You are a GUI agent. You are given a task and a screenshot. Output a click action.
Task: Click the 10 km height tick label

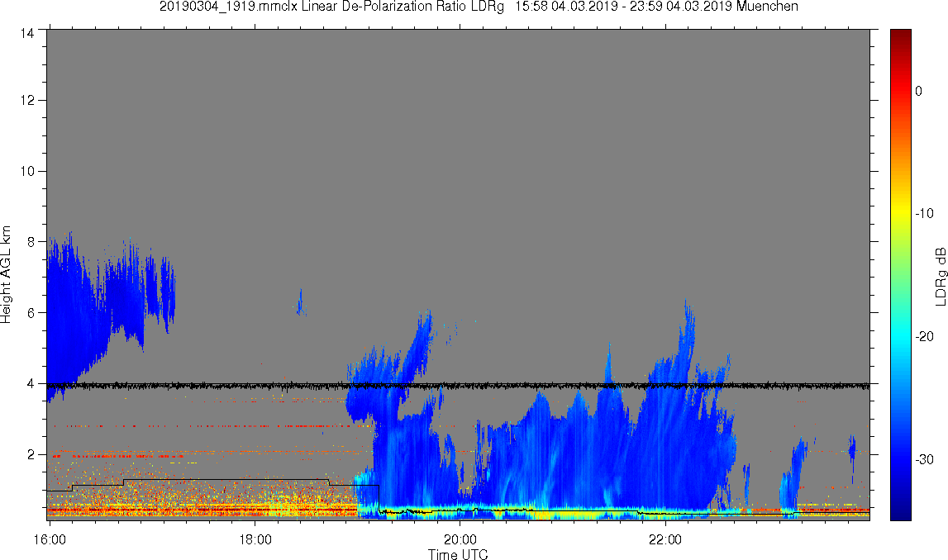click(x=27, y=171)
